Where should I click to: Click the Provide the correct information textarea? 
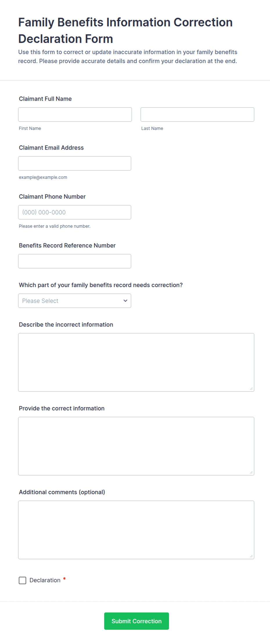[x=136, y=446]
